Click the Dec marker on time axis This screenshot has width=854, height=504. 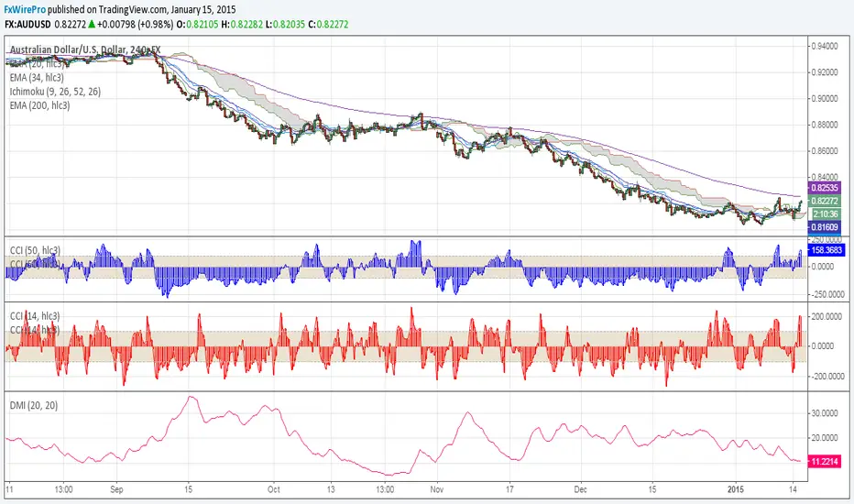(581, 489)
